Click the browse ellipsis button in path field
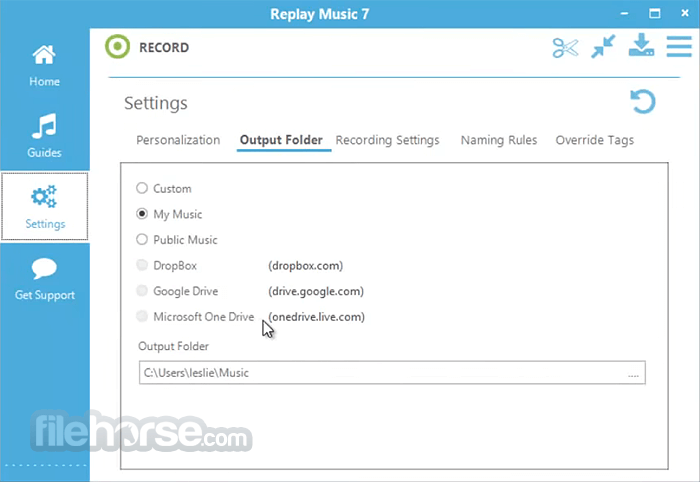Image resolution: width=700 pixels, height=482 pixels. 633,375
